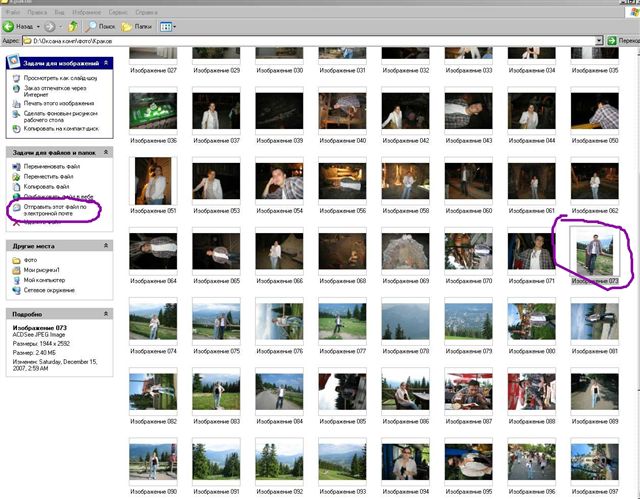Select thumbnail Изображение 092
640x499 pixels.
pos(279,461)
